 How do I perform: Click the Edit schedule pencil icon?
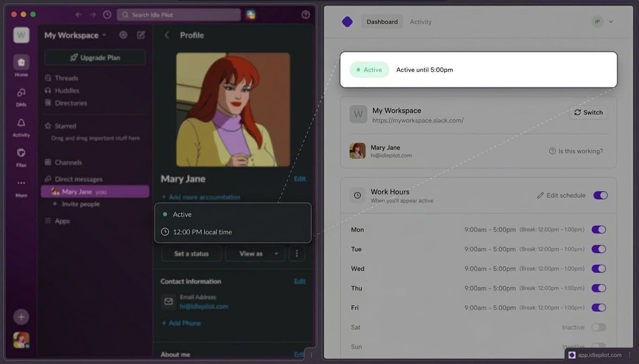click(x=541, y=195)
